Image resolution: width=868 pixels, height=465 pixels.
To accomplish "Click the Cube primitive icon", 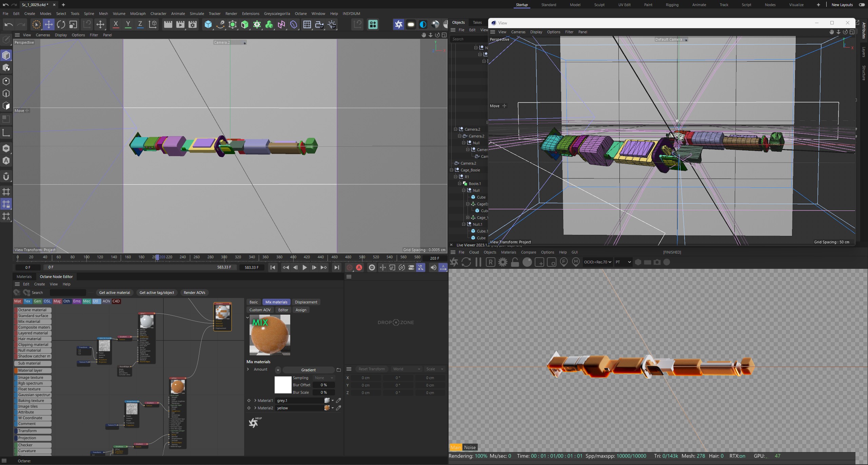I will pos(208,24).
